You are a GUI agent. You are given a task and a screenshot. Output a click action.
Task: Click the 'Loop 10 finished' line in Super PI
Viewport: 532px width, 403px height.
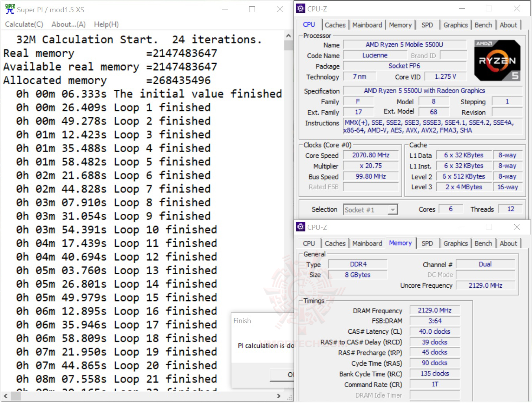166,229
